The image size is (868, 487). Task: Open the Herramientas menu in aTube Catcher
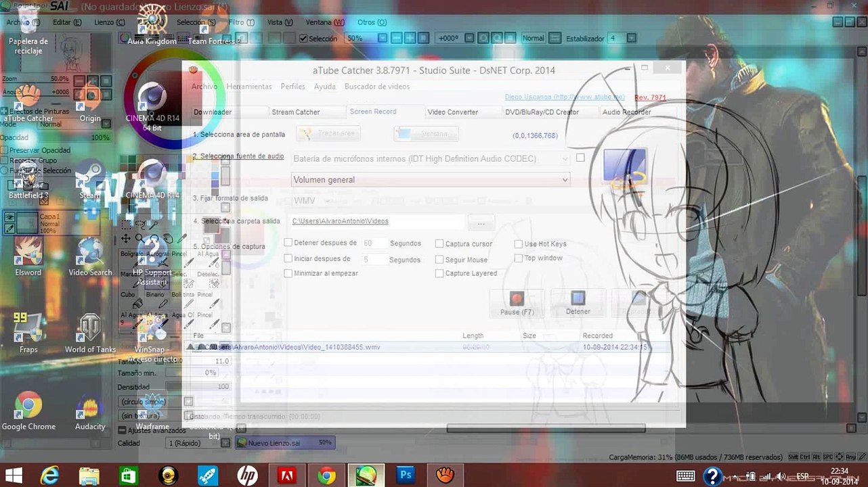(249, 87)
